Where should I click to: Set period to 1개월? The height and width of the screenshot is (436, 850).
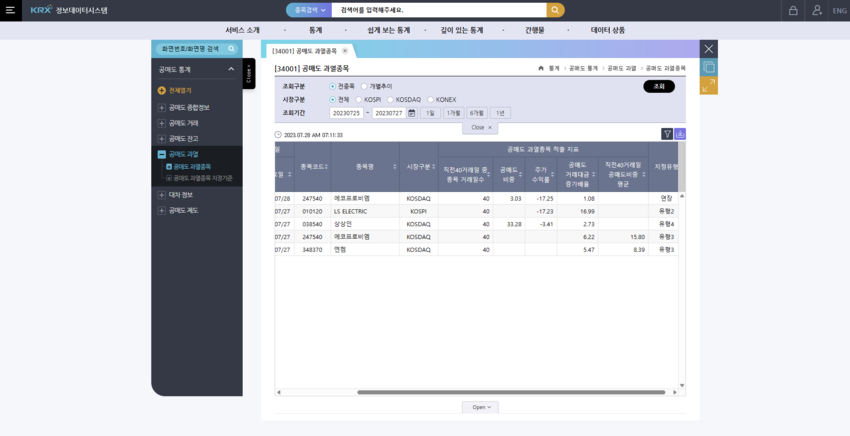pyautogui.click(x=454, y=113)
